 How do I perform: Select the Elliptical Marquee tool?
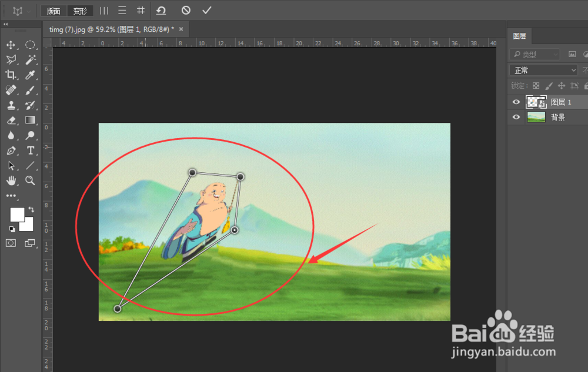point(30,45)
